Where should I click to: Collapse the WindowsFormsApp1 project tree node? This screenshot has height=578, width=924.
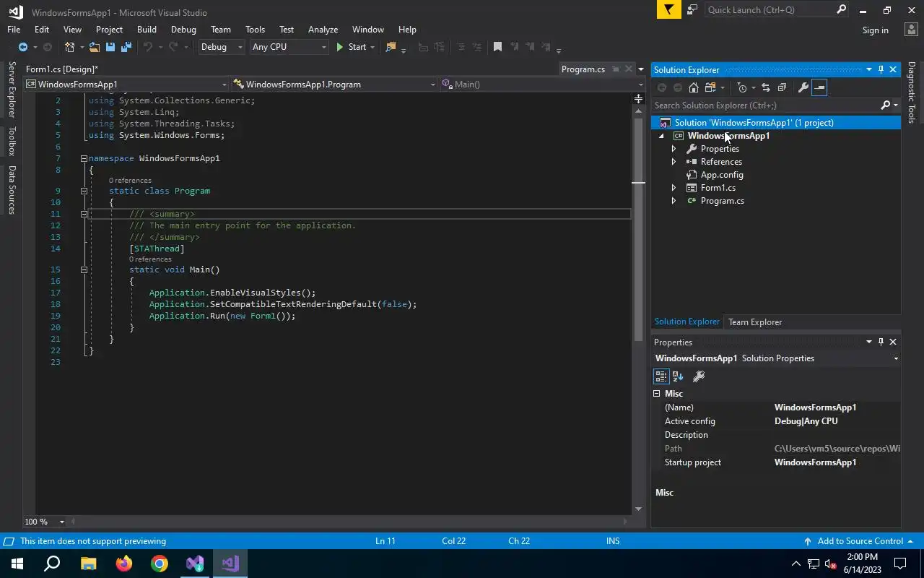(x=661, y=136)
